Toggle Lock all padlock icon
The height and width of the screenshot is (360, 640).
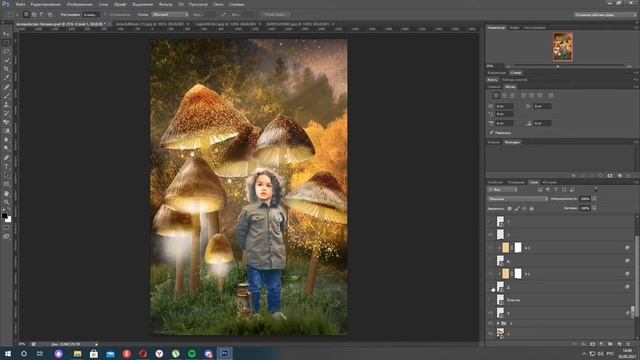tap(531, 209)
